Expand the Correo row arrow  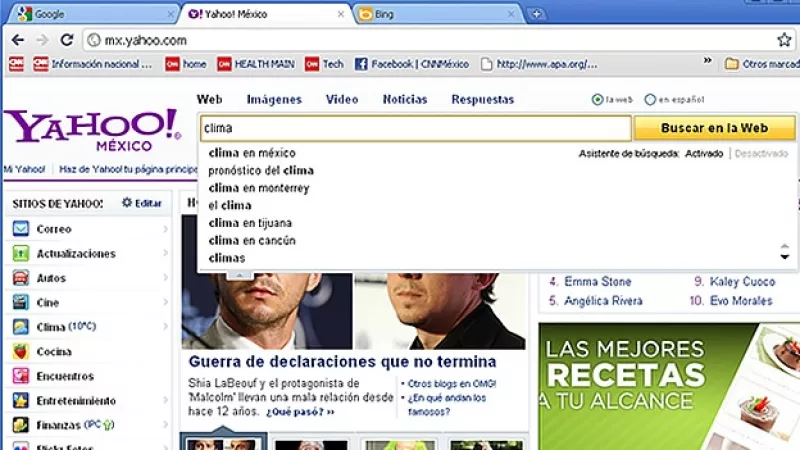pyautogui.click(x=166, y=229)
